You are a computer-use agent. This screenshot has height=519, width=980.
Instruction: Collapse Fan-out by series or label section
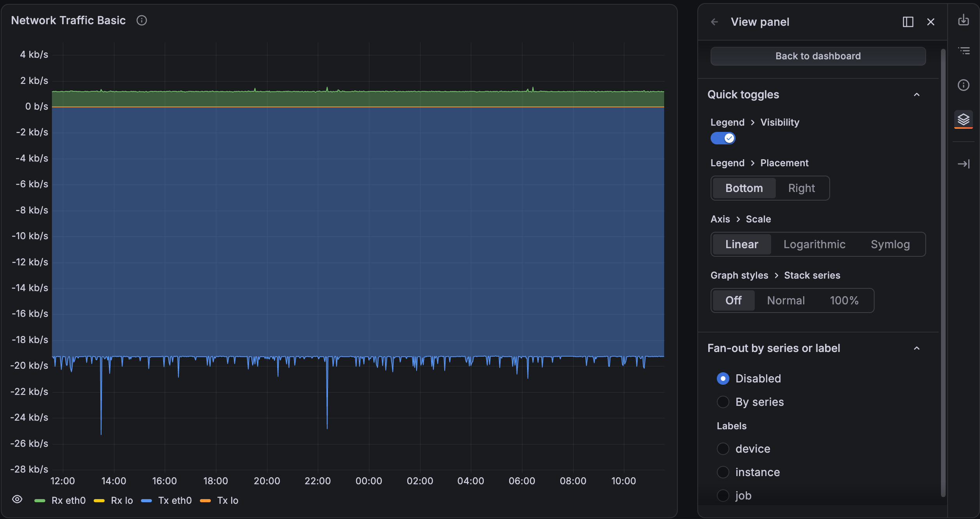point(917,348)
